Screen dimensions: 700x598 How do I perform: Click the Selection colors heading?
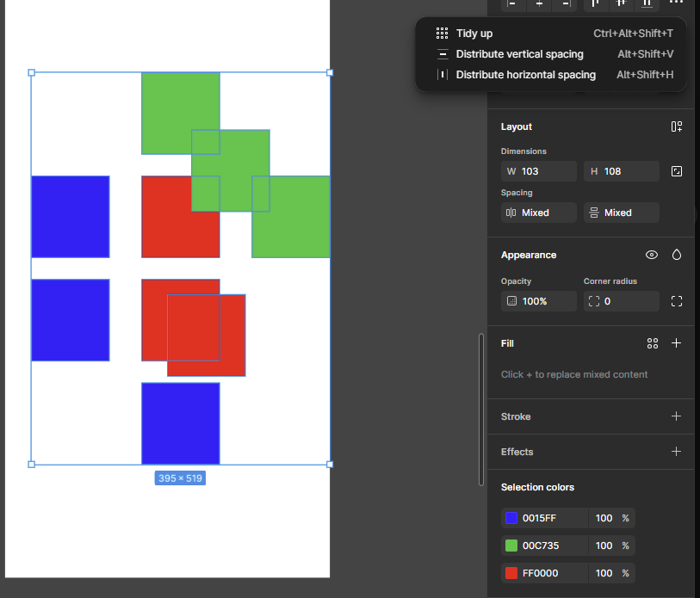537,487
